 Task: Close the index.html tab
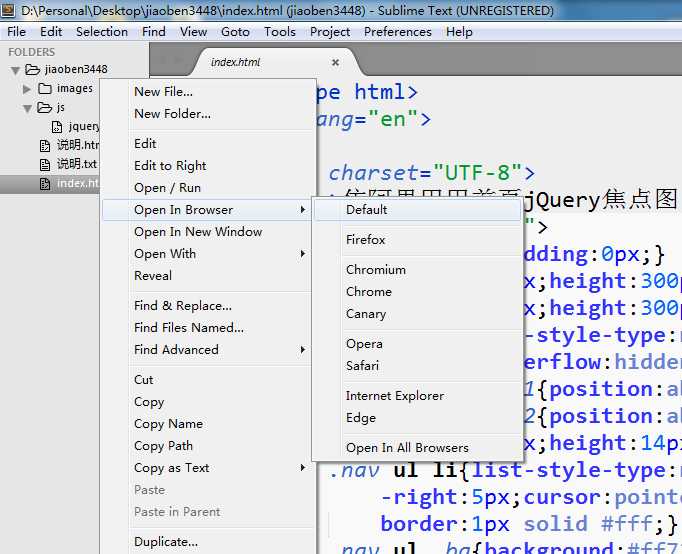(335, 62)
